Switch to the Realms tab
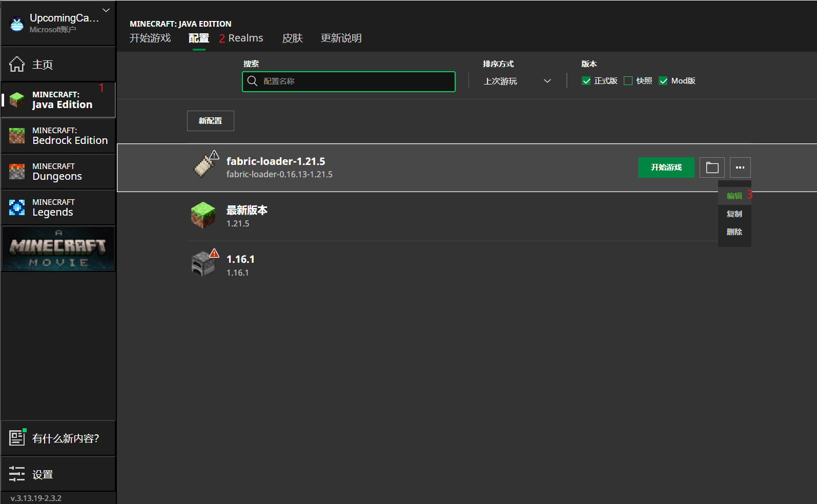This screenshot has height=504, width=817. pyautogui.click(x=246, y=38)
